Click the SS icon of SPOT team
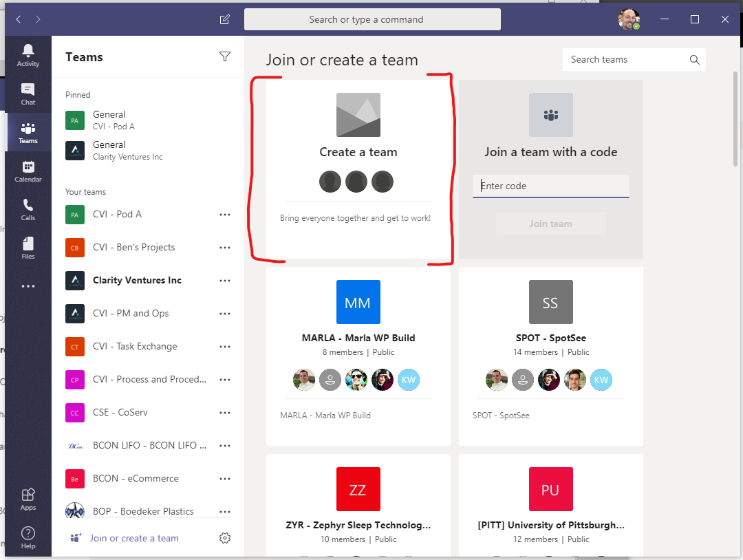The image size is (743, 560). [x=550, y=302]
